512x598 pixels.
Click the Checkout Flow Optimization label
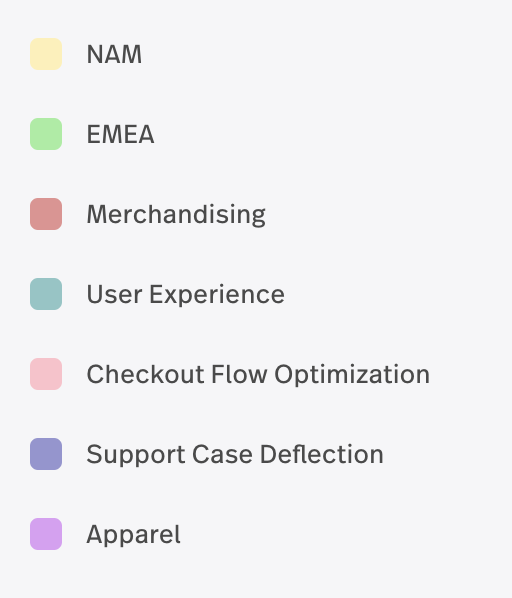point(258,375)
